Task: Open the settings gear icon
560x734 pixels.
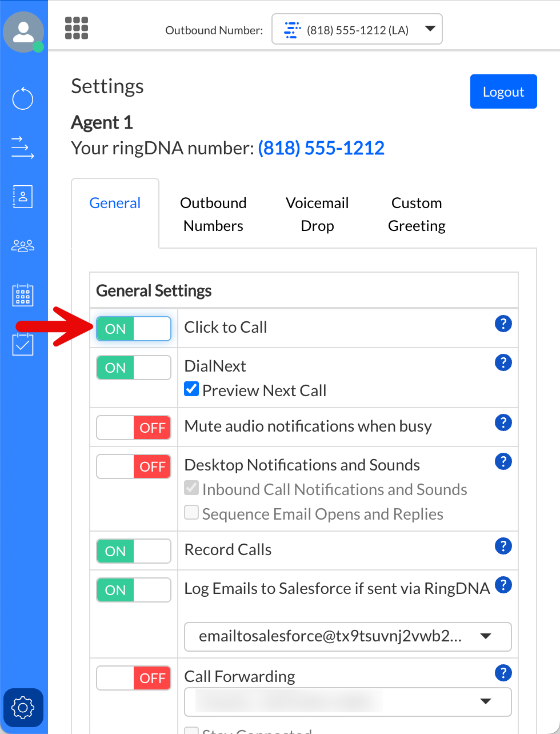Action: coord(23,708)
